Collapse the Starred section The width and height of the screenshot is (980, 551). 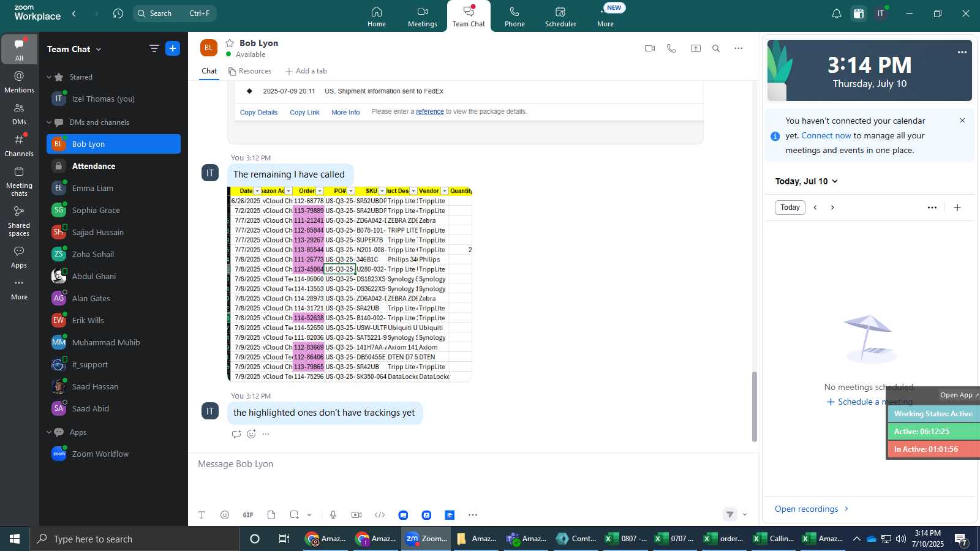coord(49,77)
